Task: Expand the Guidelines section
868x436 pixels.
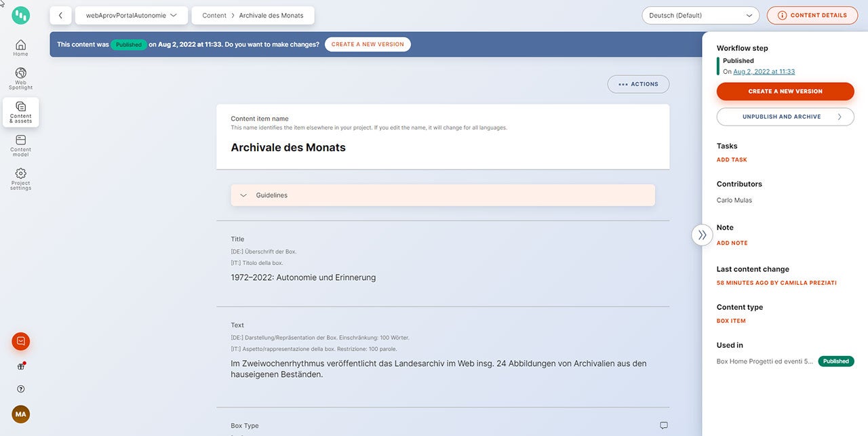Action: [x=442, y=195]
